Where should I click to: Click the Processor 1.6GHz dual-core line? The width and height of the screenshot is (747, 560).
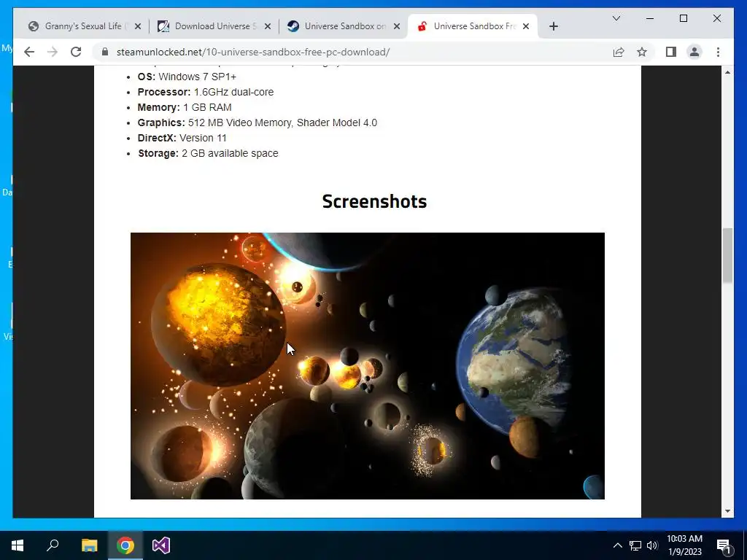tap(205, 92)
